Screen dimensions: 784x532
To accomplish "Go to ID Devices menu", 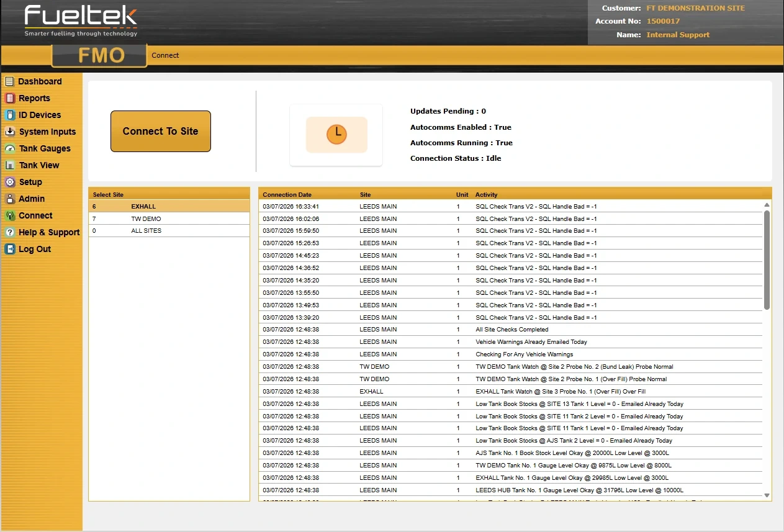I will coord(40,115).
